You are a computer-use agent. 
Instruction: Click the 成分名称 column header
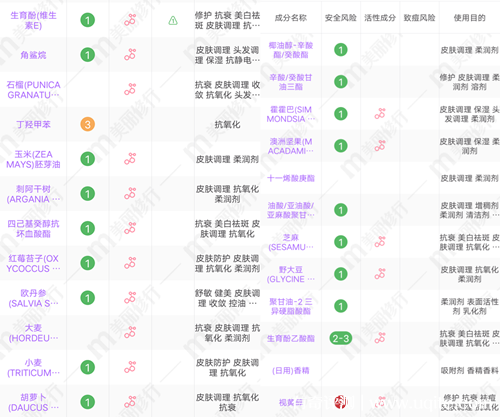[x=291, y=18]
